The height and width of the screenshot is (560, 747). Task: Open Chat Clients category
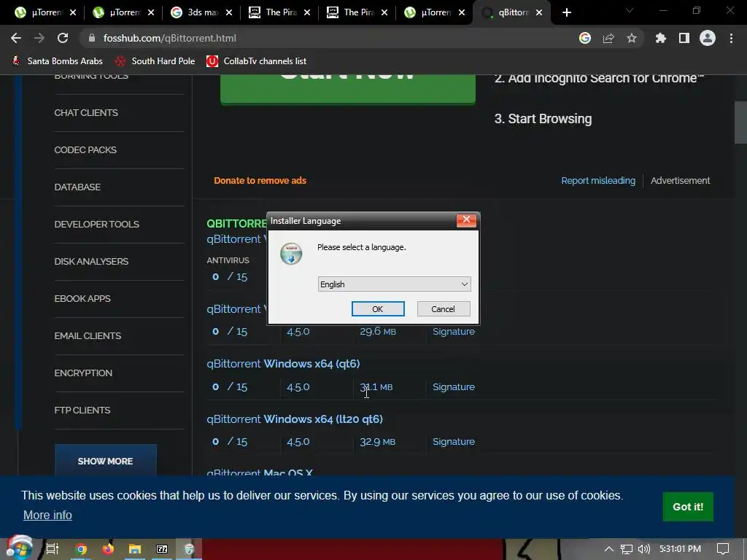86,113
